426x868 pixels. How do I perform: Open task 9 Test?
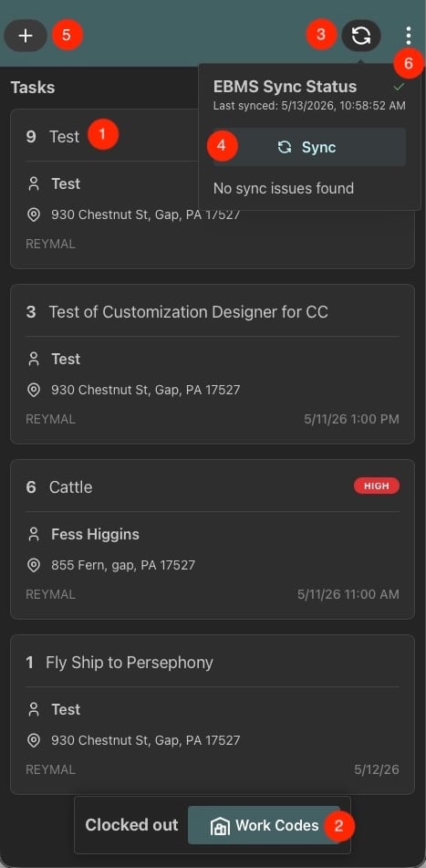click(x=213, y=189)
